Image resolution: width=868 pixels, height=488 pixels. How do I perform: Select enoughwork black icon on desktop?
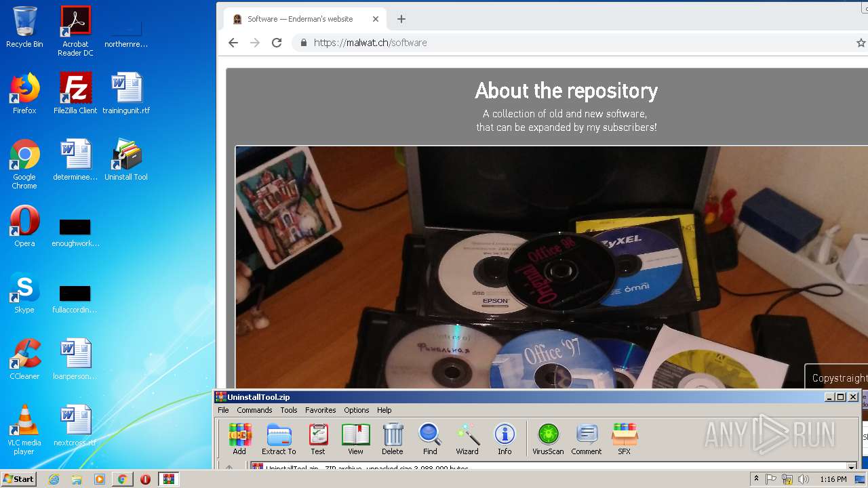[x=75, y=232]
